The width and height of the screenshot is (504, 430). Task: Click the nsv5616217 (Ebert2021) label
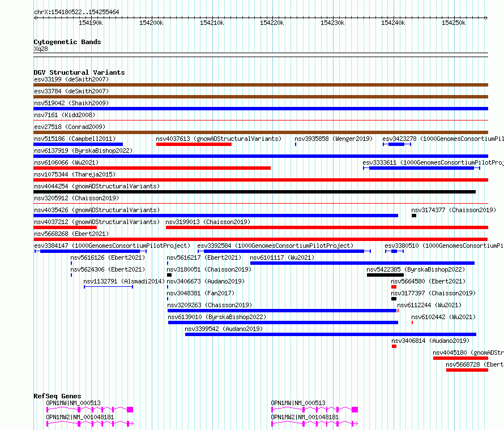pyautogui.click(x=204, y=257)
